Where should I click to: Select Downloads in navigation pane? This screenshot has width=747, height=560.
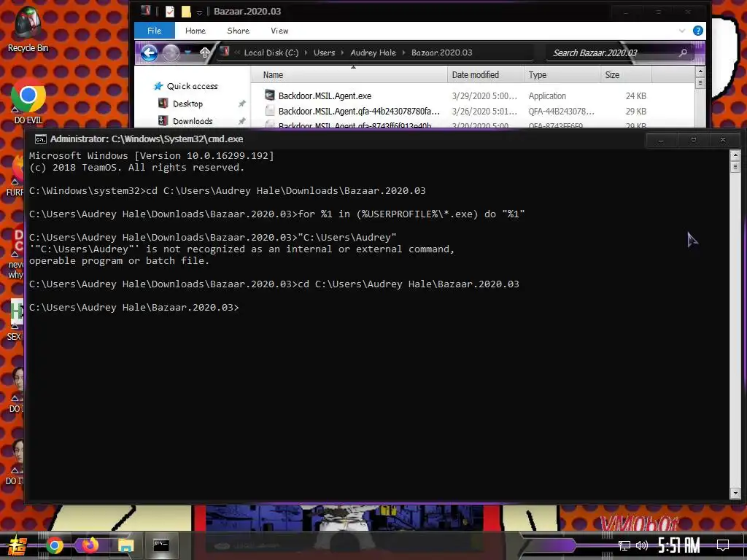pyautogui.click(x=193, y=121)
